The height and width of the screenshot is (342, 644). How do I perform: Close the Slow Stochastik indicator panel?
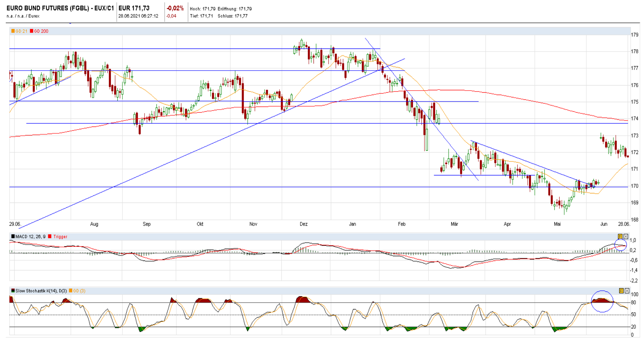627,291
